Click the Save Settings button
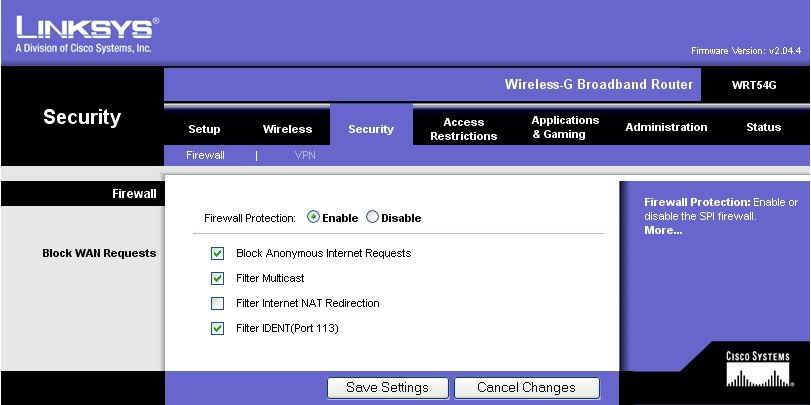 387,387
